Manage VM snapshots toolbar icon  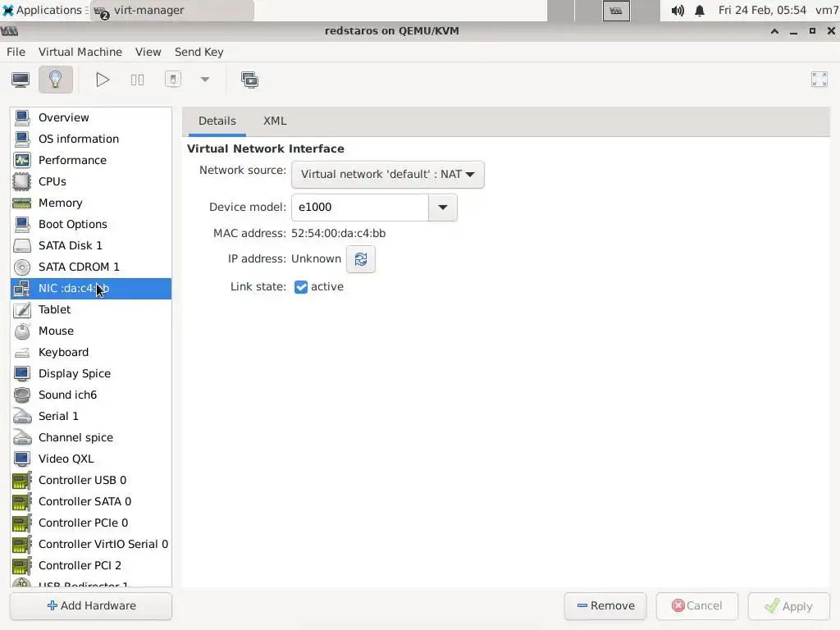pyautogui.click(x=249, y=80)
